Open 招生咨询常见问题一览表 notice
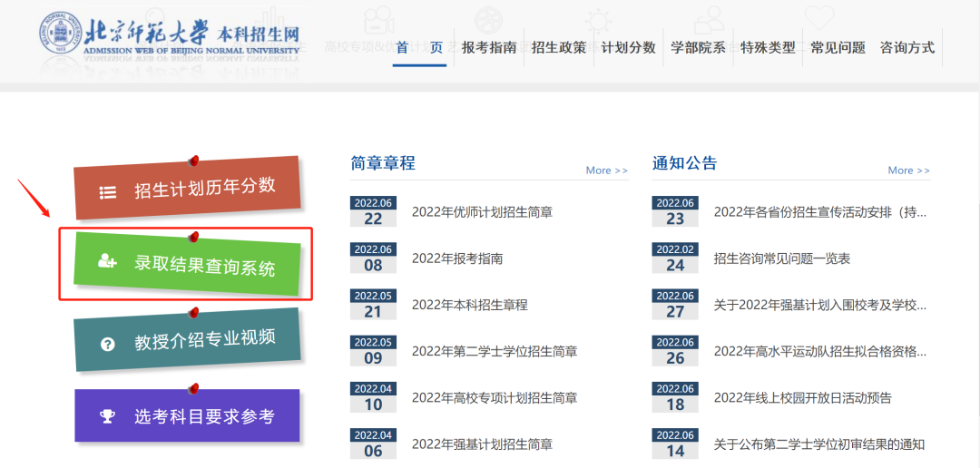The width and height of the screenshot is (980, 468). point(782,258)
